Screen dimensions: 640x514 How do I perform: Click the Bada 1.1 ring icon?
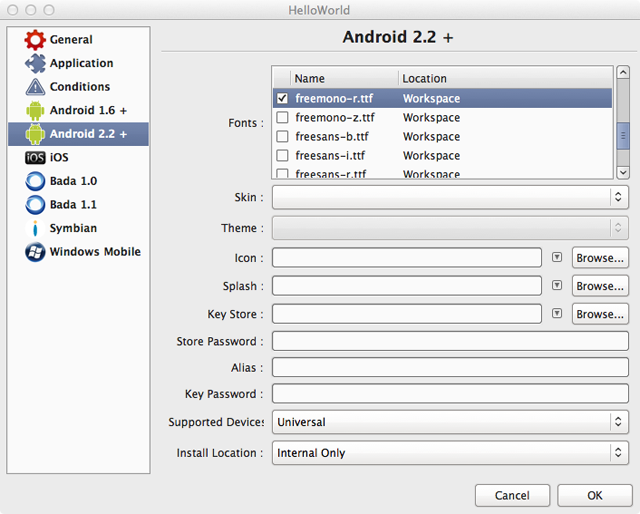35,205
